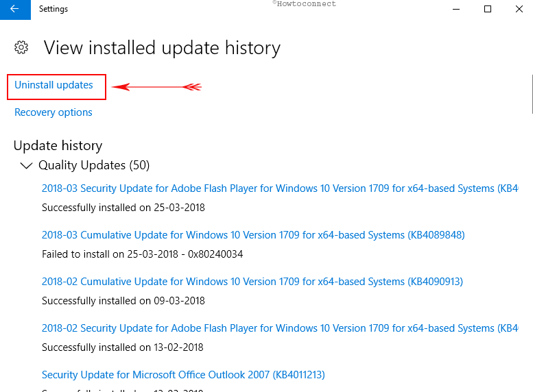Minimize the Settings window
533x392 pixels.
[456, 9]
